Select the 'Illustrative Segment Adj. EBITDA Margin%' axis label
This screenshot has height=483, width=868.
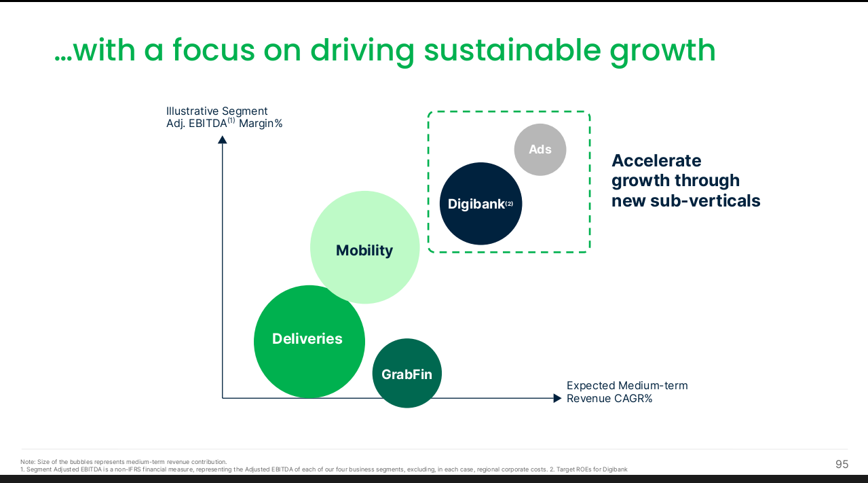pyautogui.click(x=224, y=118)
